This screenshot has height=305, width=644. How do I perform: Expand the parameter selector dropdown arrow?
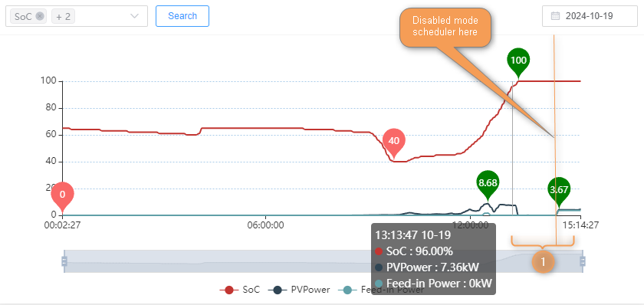click(134, 16)
